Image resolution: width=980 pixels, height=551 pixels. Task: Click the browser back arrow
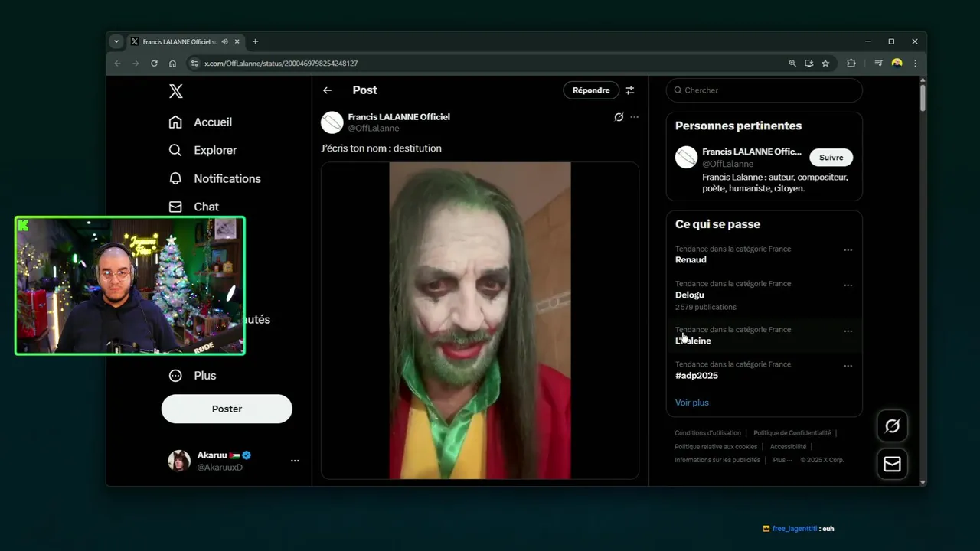(117, 64)
